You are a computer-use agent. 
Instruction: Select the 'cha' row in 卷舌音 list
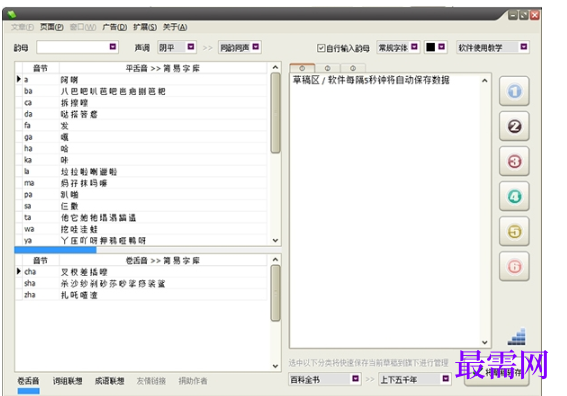[141, 272]
